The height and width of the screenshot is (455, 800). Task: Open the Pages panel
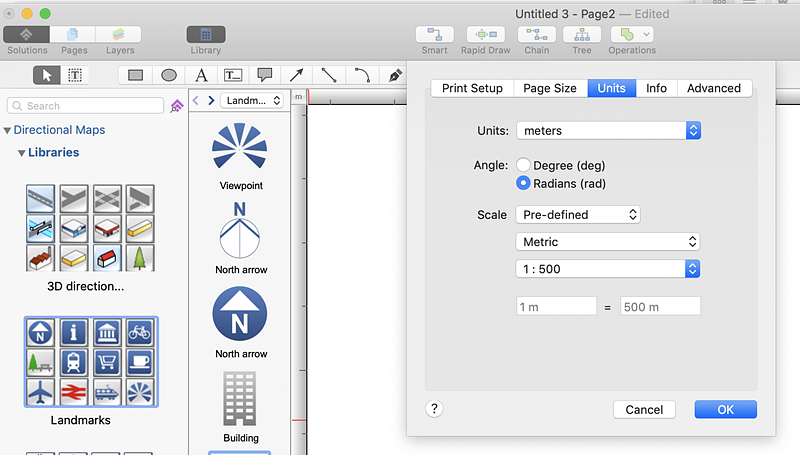click(72, 35)
